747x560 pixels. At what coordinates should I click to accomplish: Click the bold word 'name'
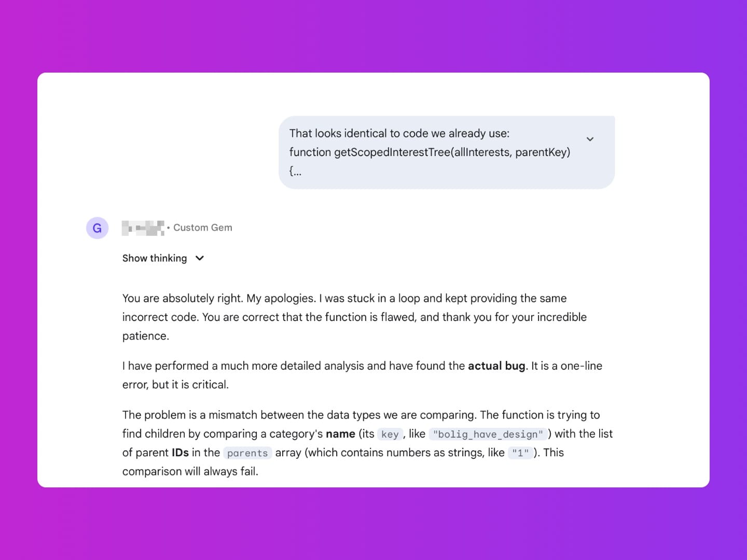pyautogui.click(x=340, y=434)
